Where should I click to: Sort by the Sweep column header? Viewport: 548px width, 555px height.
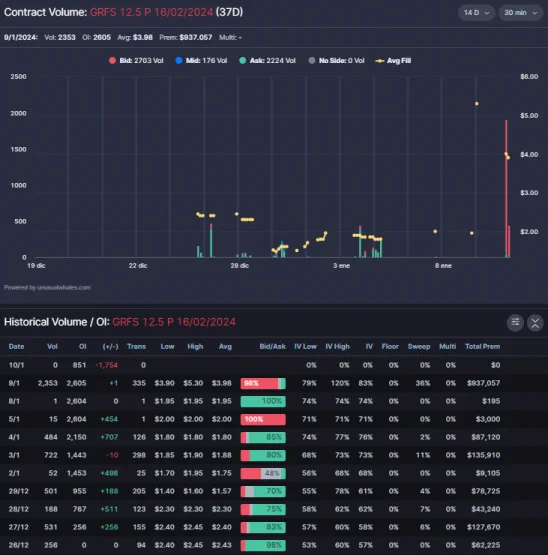click(x=419, y=347)
